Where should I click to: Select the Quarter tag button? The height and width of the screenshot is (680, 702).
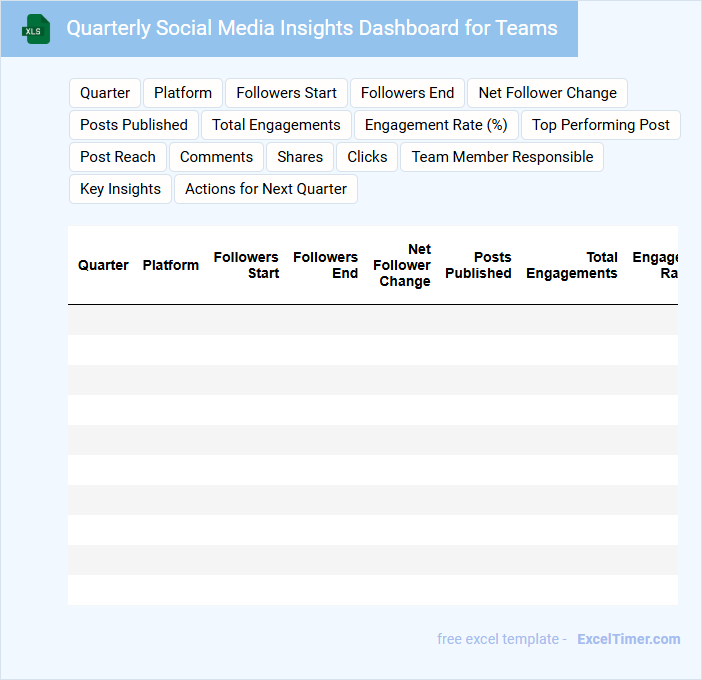[105, 93]
